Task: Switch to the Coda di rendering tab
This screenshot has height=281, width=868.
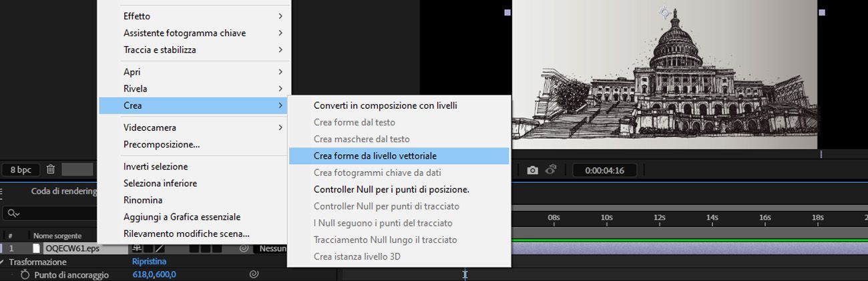Action: [x=63, y=192]
